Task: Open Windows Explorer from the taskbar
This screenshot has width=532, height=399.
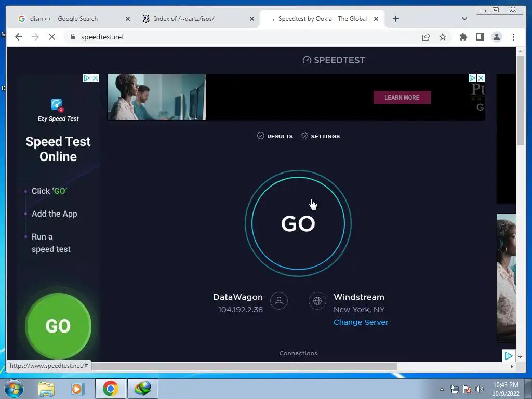Action: click(46, 389)
